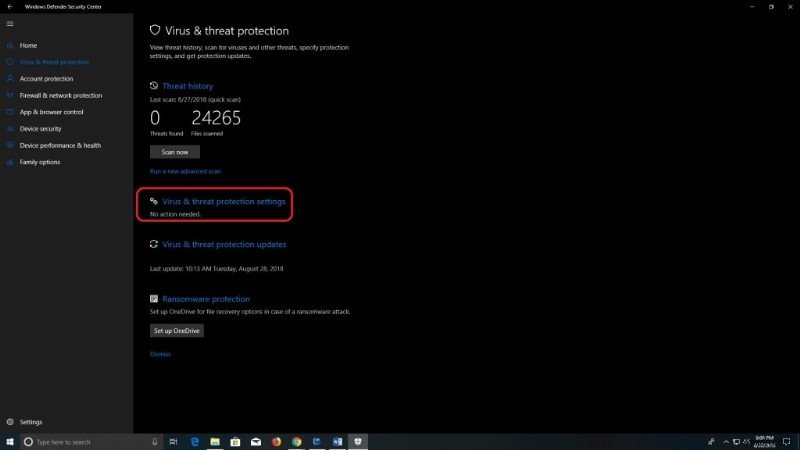The width and height of the screenshot is (800, 450).
Task: Click the protection updates refresh icon
Action: (x=154, y=244)
